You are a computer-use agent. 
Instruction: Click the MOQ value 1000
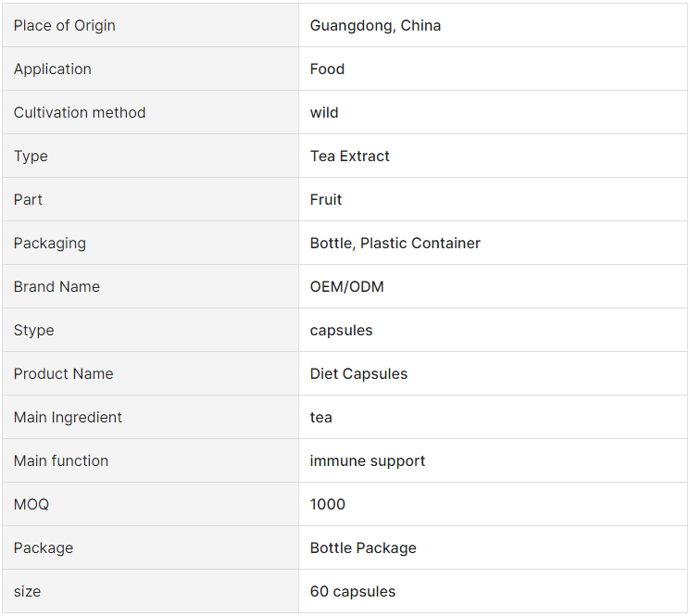point(327,505)
